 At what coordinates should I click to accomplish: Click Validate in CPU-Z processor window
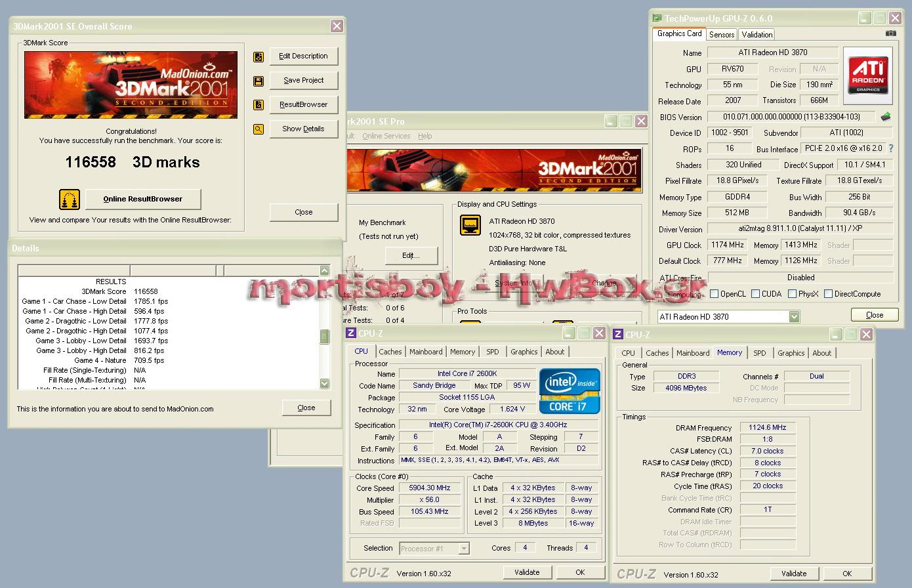(x=527, y=572)
